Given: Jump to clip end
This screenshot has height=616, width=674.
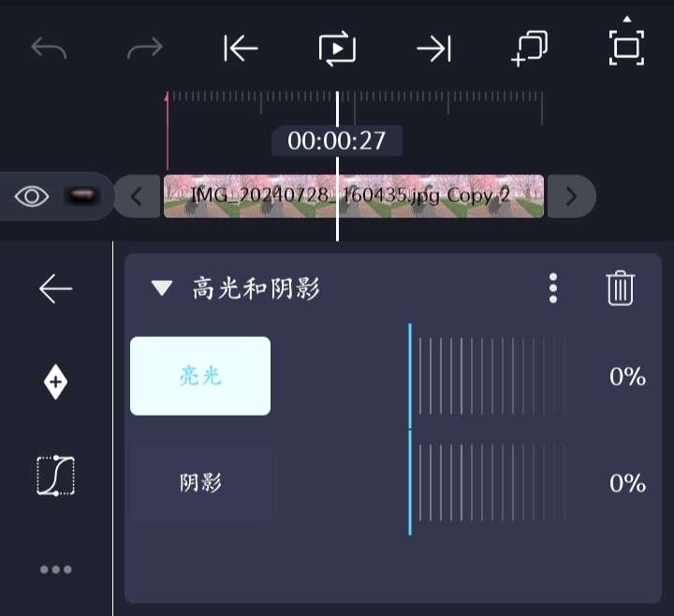Looking at the screenshot, I should click(434, 48).
